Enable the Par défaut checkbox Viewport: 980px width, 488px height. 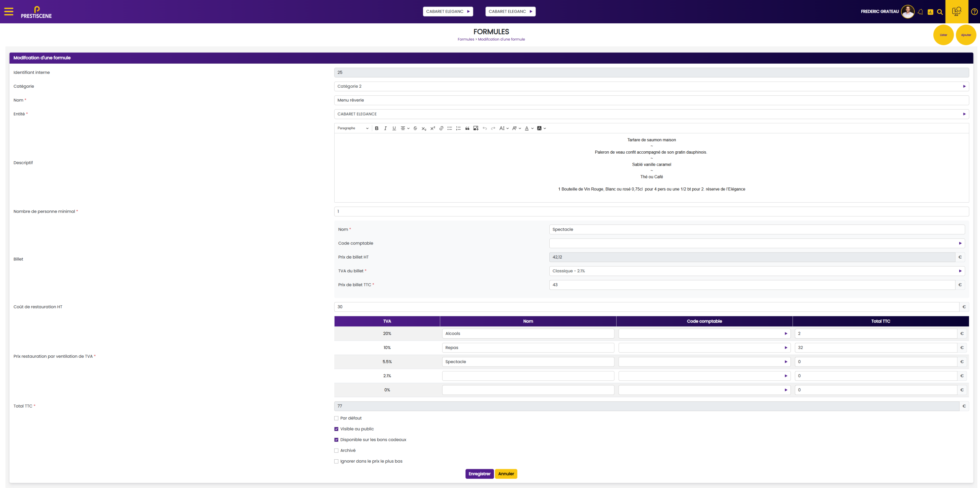coord(336,418)
